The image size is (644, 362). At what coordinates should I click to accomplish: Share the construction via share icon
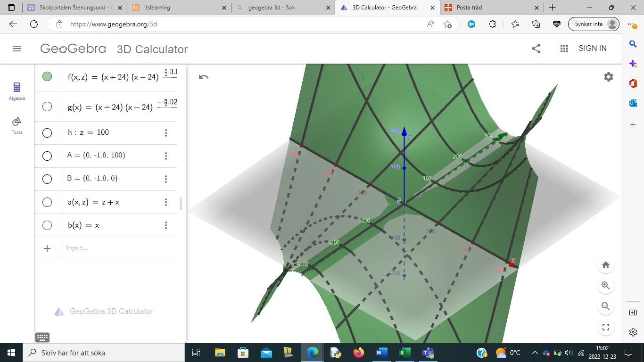point(536,49)
